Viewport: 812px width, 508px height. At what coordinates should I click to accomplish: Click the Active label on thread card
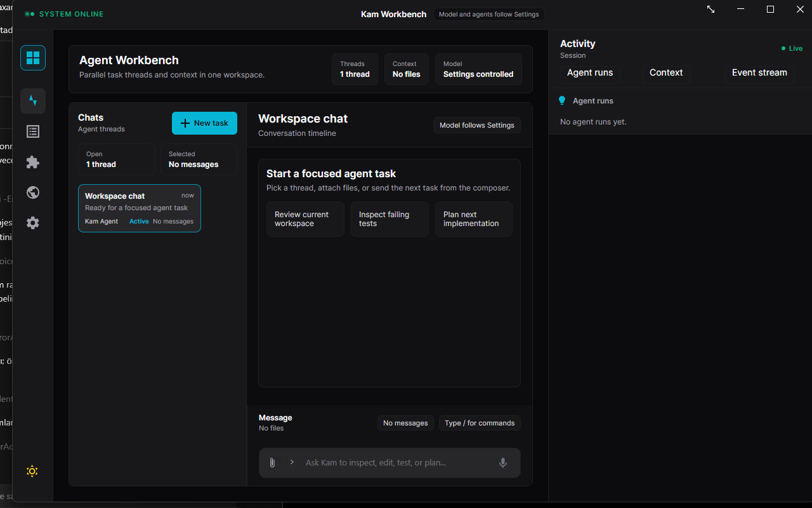click(139, 222)
